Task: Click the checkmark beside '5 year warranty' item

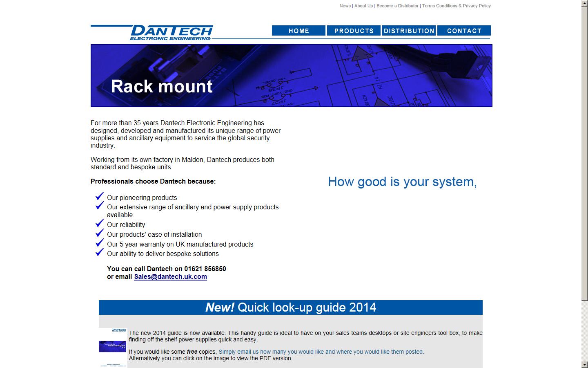Action: click(x=99, y=243)
